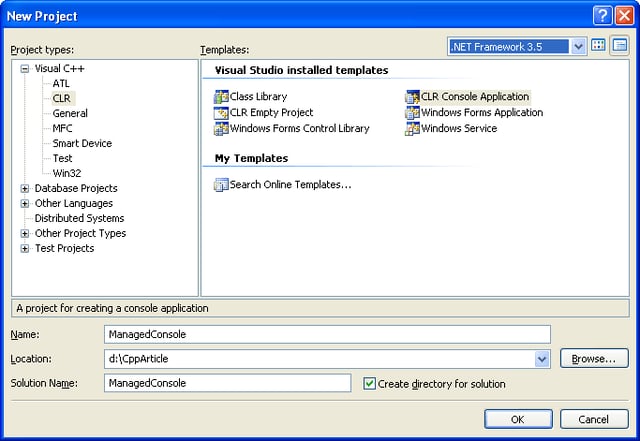Switch templates to large icons view
The height and width of the screenshot is (441, 640).
click(598, 45)
